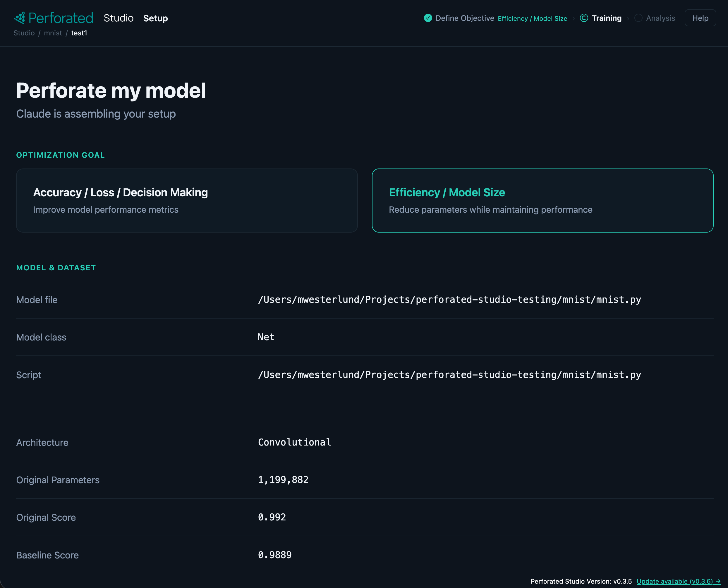Click the 1,199,882 parameters value
728x588 pixels.
click(x=283, y=480)
